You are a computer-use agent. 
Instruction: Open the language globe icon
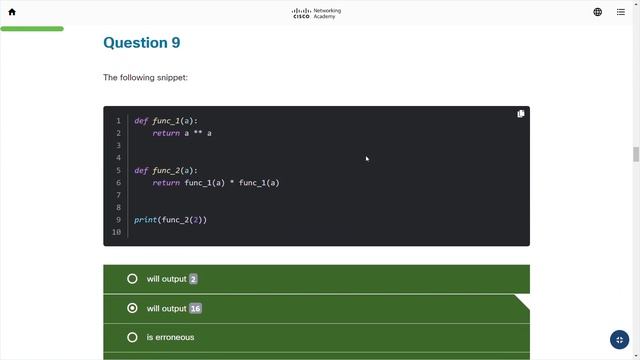(x=598, y=12)
